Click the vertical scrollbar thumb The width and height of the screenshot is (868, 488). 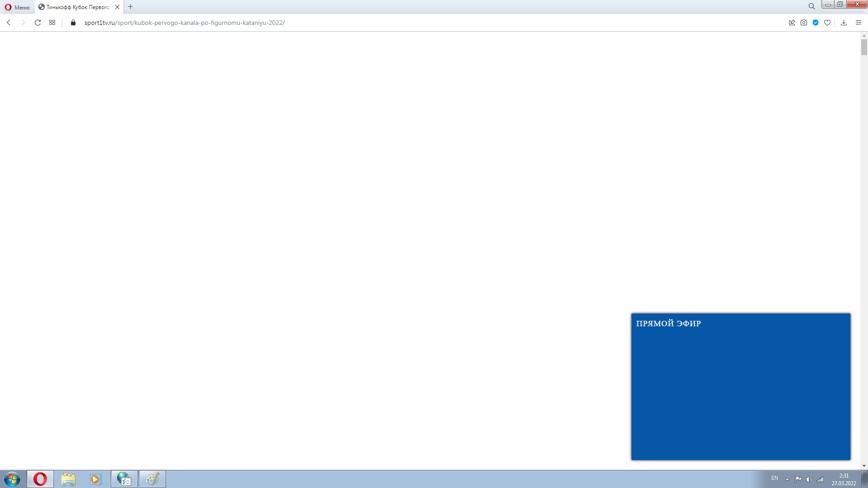pyautogui.click(x=864, y=47)
